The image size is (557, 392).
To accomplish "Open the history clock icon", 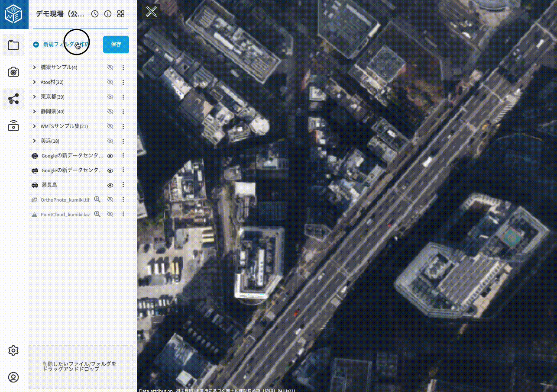I will point(95,14).
